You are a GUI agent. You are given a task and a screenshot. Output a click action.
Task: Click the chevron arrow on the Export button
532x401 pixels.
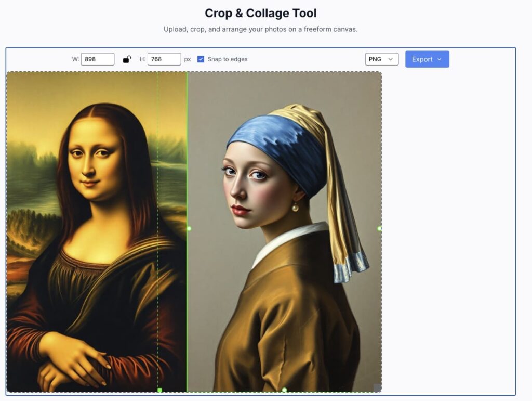[x=440, y=59]
